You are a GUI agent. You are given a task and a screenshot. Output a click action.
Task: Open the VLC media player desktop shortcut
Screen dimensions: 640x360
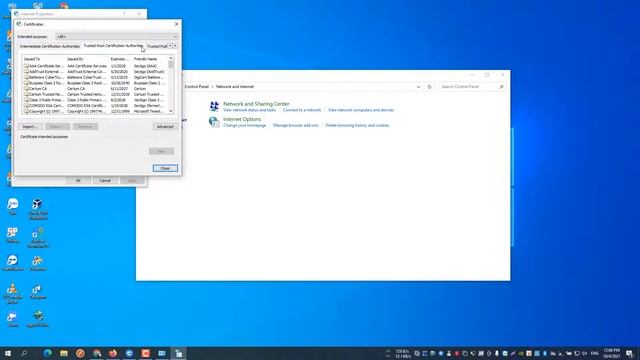(x=13, y=293)
